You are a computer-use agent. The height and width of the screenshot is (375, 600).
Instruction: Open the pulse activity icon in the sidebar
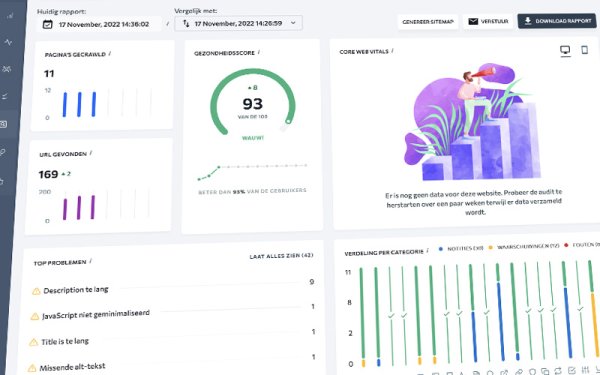pyautogui.click(x=8, y=42)
